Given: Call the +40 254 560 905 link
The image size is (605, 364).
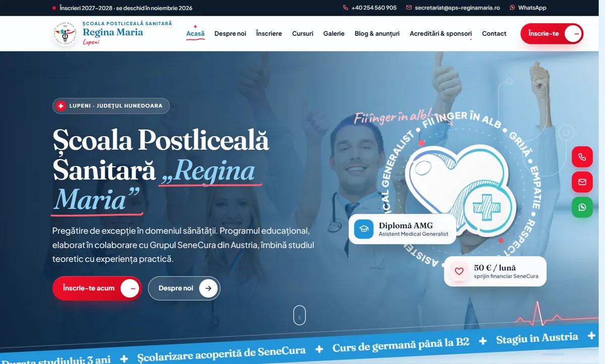Looking at the screenshot, I should point(374,8).
